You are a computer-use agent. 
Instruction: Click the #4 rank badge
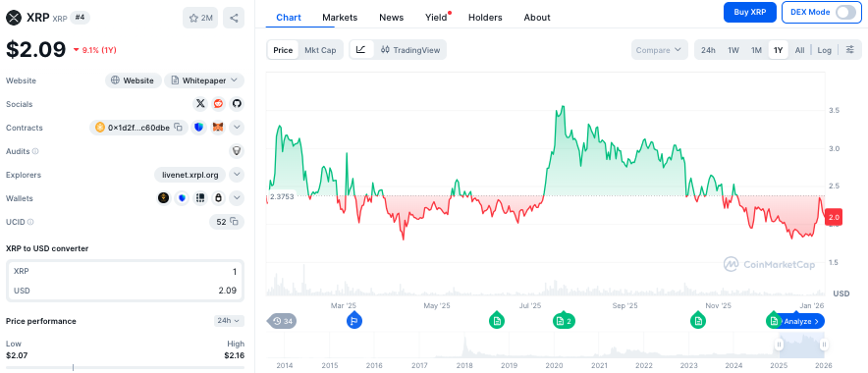click(80, 17)
